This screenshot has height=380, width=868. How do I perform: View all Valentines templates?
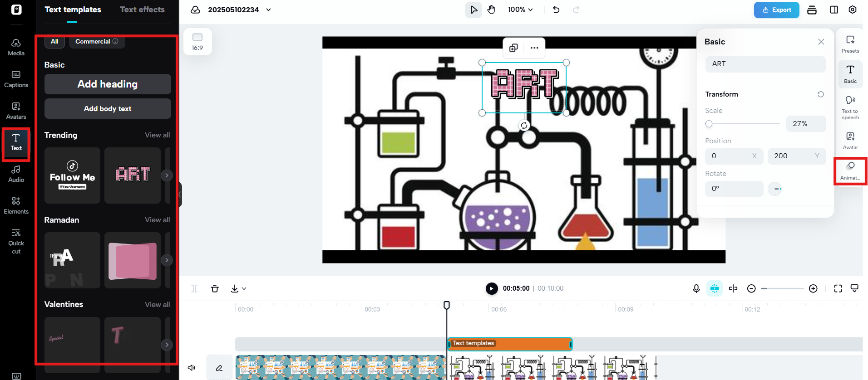pos(157,305)
